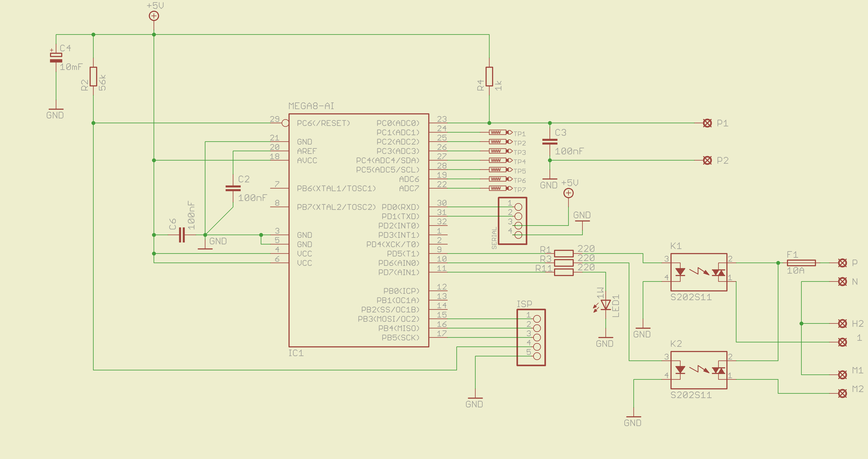Click the vertical SERIAL connector label
The height and width of the screenshot is (459, 868).
click(494, 238)
